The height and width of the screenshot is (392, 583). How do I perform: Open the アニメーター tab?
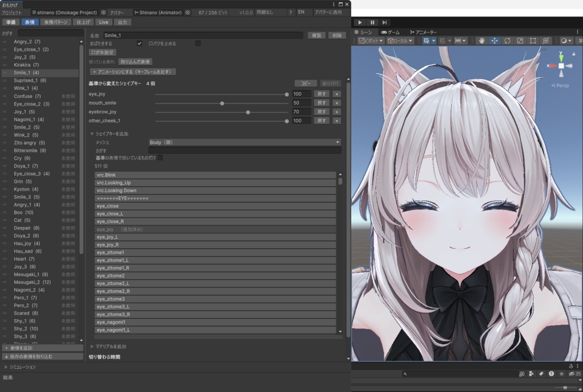click(x=423, y=32)
